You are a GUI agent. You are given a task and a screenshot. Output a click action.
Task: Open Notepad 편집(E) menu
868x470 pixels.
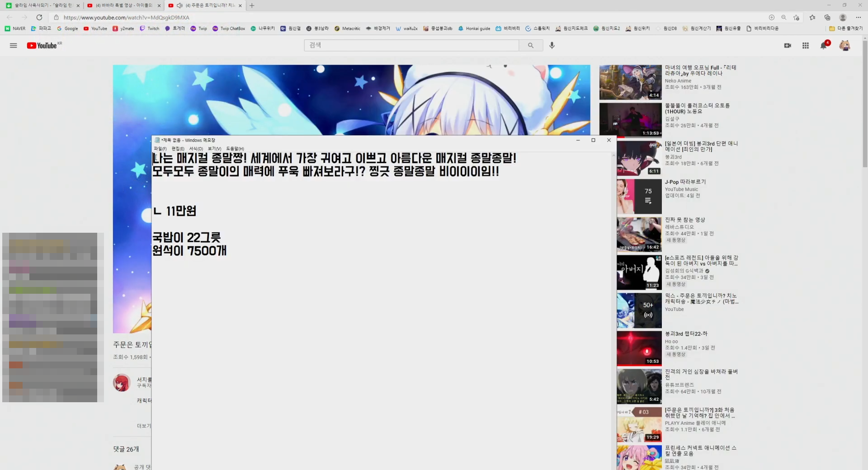178,149
